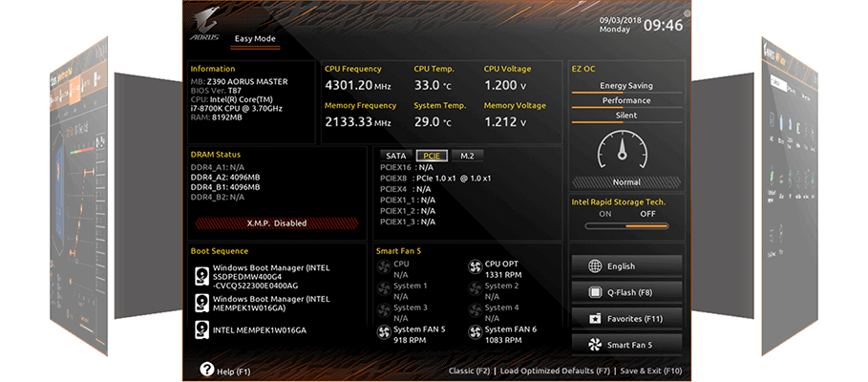
Task: Click the 1.200 V CPU voltage value
Action: point(505,86)
